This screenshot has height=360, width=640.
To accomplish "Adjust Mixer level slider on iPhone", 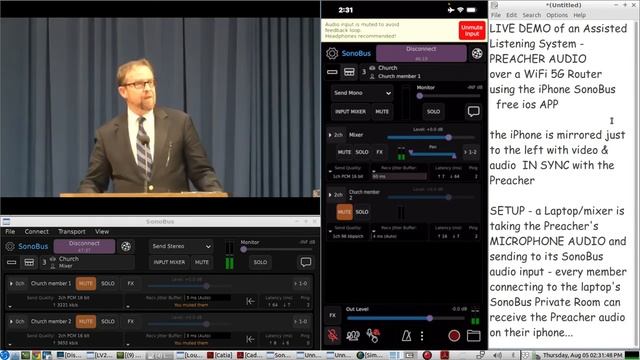I will coord(431,138).
